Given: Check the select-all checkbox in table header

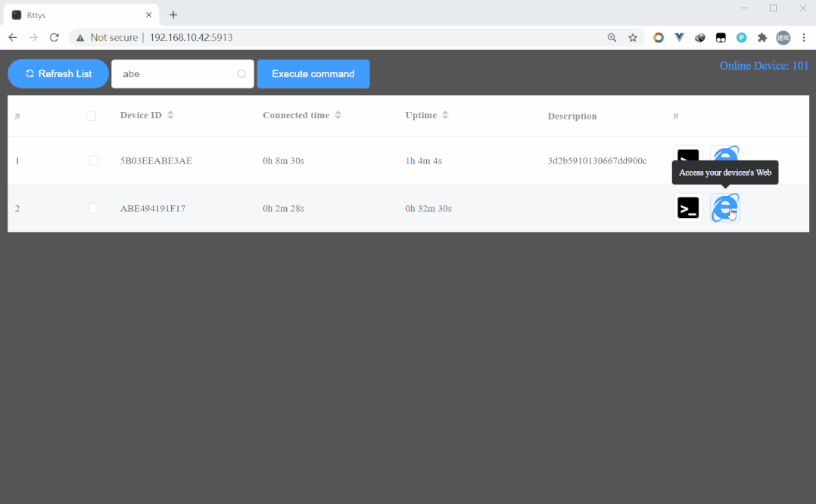Looking at the screenshot, I should [x=91, y=116].
